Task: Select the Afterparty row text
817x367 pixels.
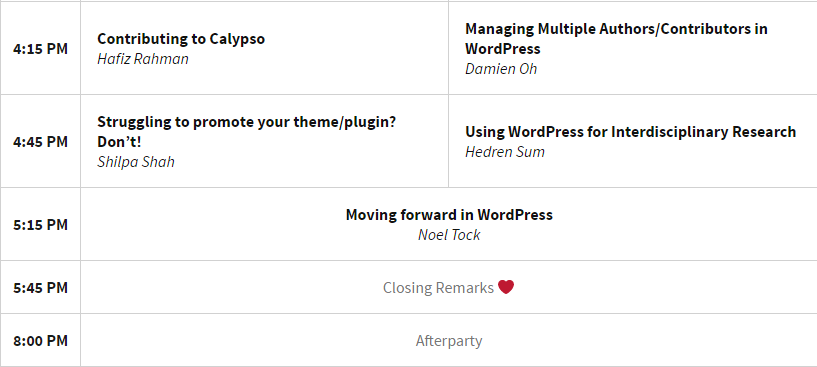Action: pos(449,340)
